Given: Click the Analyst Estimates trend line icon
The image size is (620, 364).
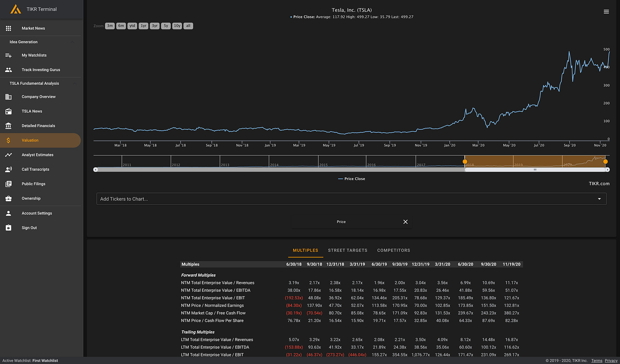Looking at the screenshot, I should (x=9, y=155).
